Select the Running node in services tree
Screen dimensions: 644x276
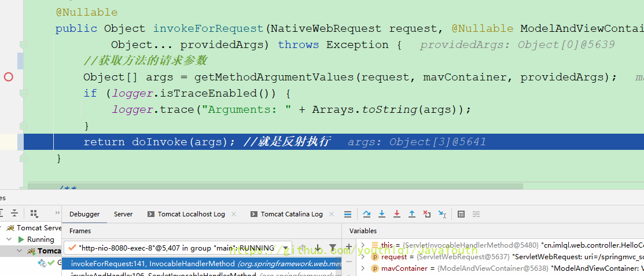40,240
